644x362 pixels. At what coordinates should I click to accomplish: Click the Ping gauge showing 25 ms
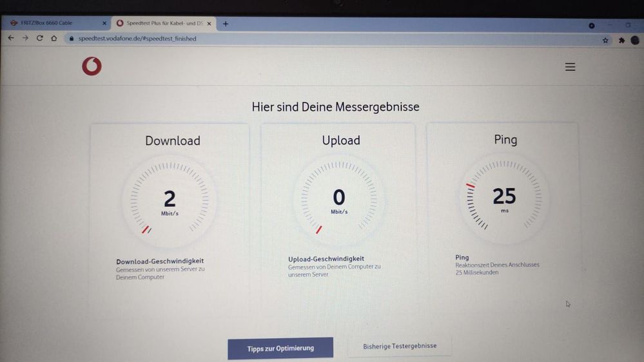point(504,198)
